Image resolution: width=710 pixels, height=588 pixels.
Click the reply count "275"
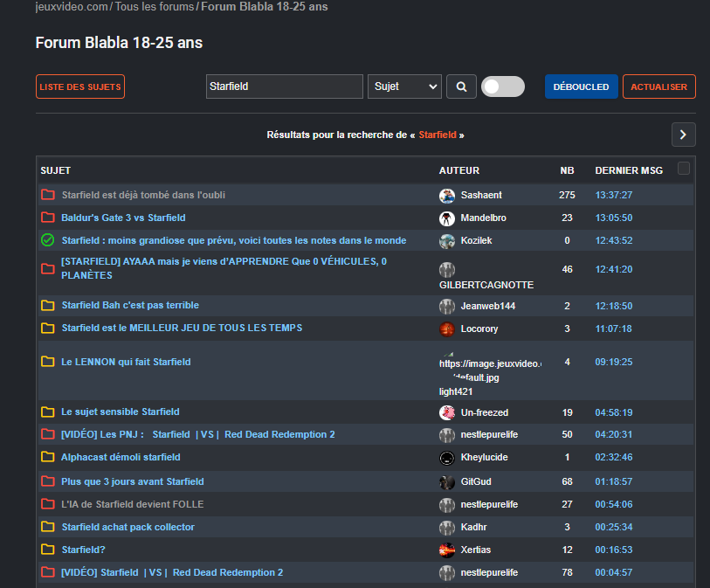click(x=567, y=195)
